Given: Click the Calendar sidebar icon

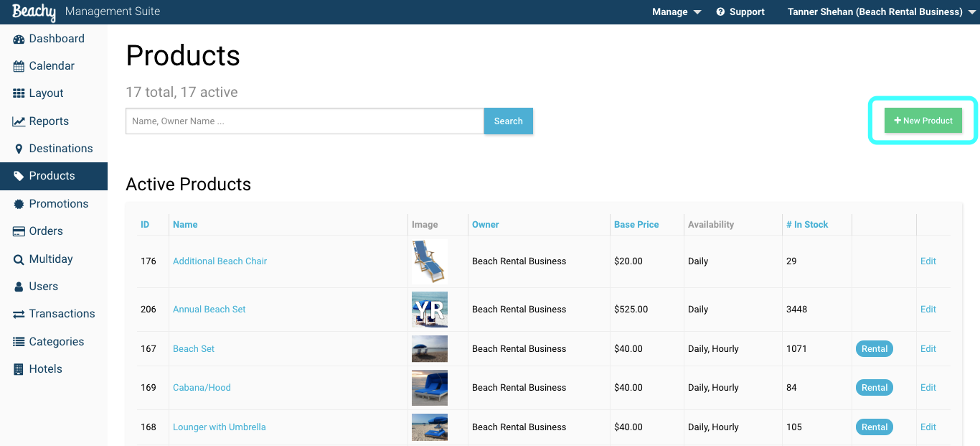Looking at the screenshot, I should click(19, 66).
